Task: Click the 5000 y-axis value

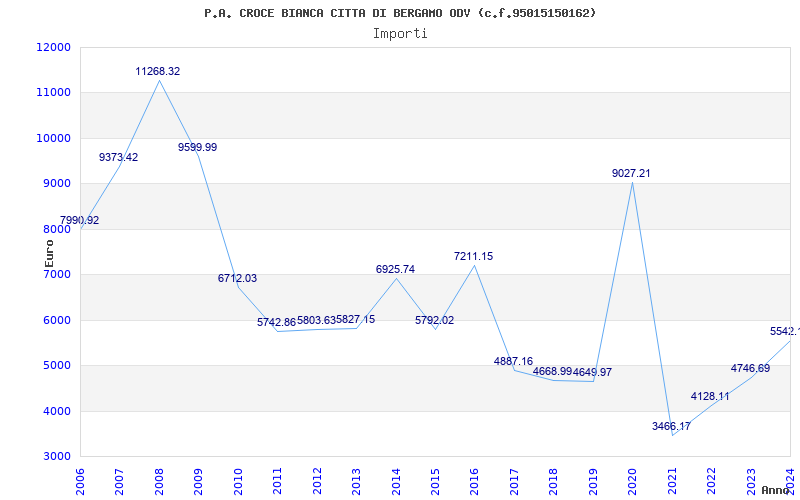Action: coord(57,366)
